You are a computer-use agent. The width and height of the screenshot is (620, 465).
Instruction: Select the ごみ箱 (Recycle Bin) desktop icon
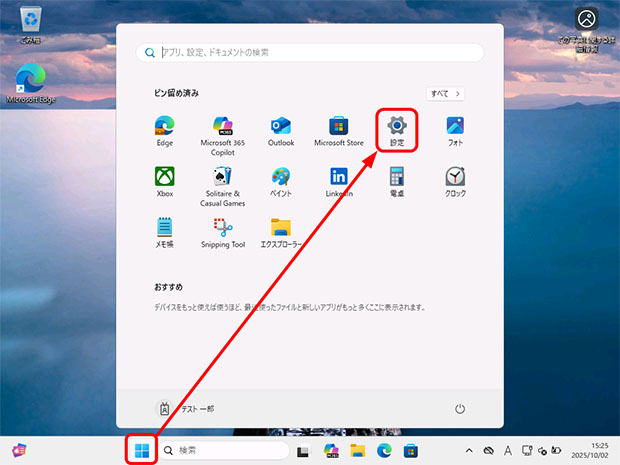coord(30,25)
